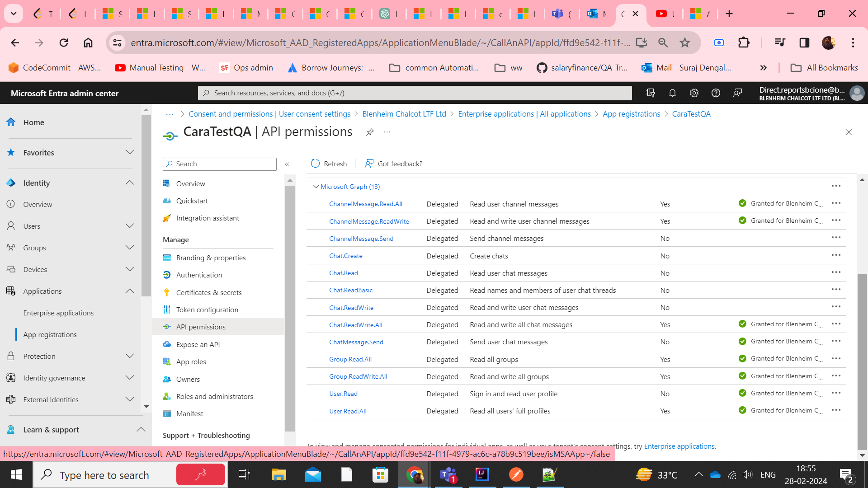Open the portal settings gear icon
The image size is (868, 488).
[694, 93]
